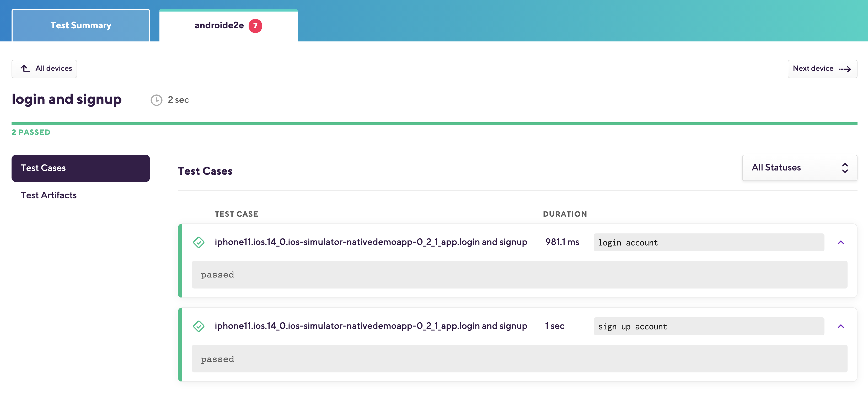Click the login account label field
The width and height of the screenshot is (868, 406).
tap(709, 243)
